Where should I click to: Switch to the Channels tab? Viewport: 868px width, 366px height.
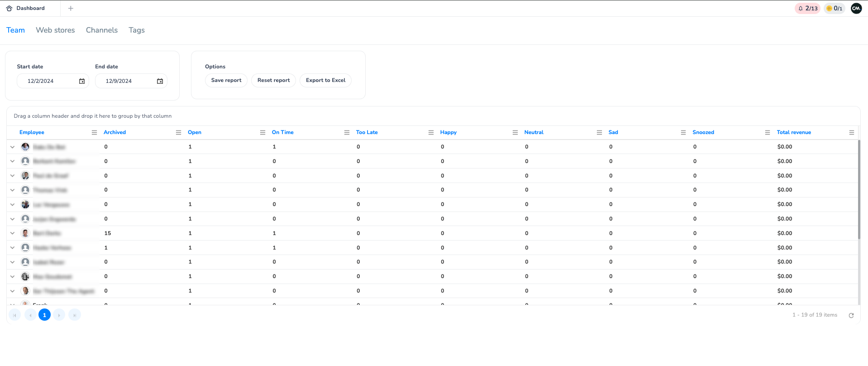click(101, 30)
